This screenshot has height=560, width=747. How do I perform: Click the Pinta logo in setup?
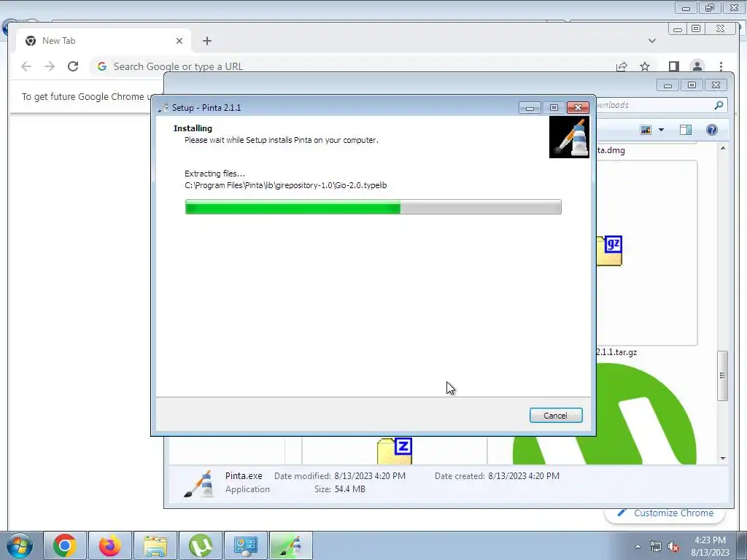pyautogui.click(x=569, y=137)
